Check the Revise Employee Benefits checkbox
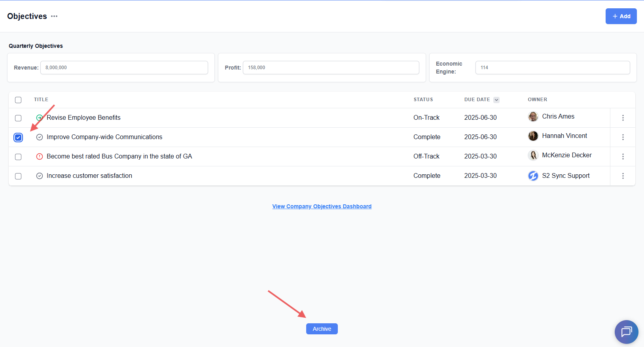This screenshot has width=644, height=347. pos(18,118)
